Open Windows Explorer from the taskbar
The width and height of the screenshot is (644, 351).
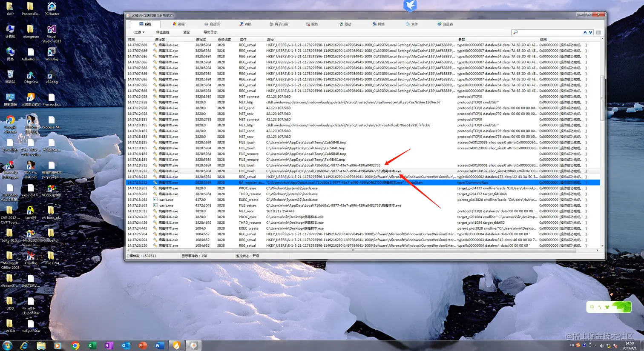(x=41, y=345)
